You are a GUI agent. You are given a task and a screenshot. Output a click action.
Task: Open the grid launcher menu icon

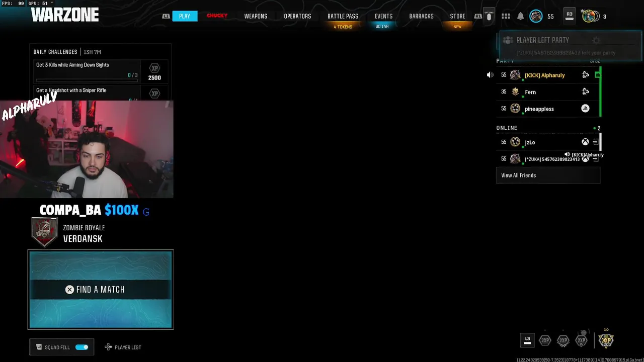coord(506,16)
